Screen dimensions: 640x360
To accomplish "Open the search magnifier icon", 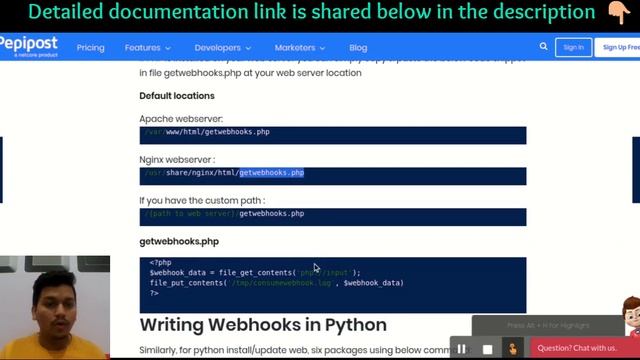I will coord(543,47).
